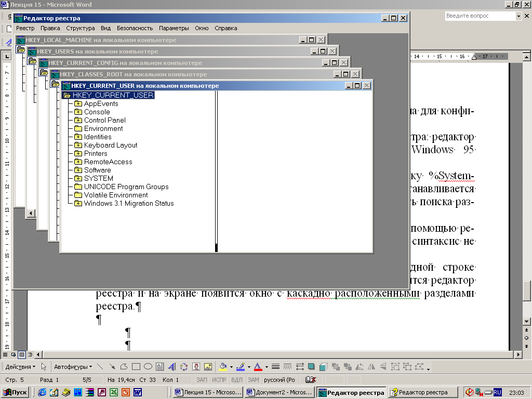Screen dimensions: 532x399
Task: Switch to Редактор реестра help taskbar button
Action: click(x=422, y=392)
